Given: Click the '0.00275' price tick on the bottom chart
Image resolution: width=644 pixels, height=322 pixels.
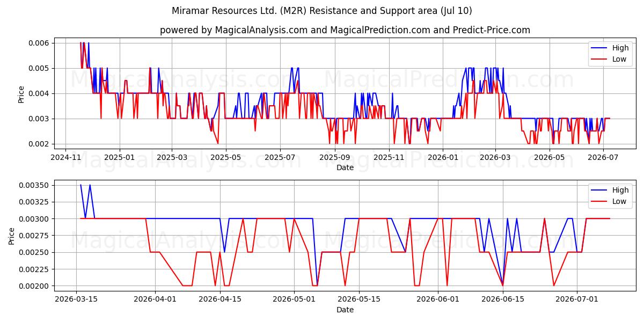Looking at the screenshot, I should pos(34,236).
